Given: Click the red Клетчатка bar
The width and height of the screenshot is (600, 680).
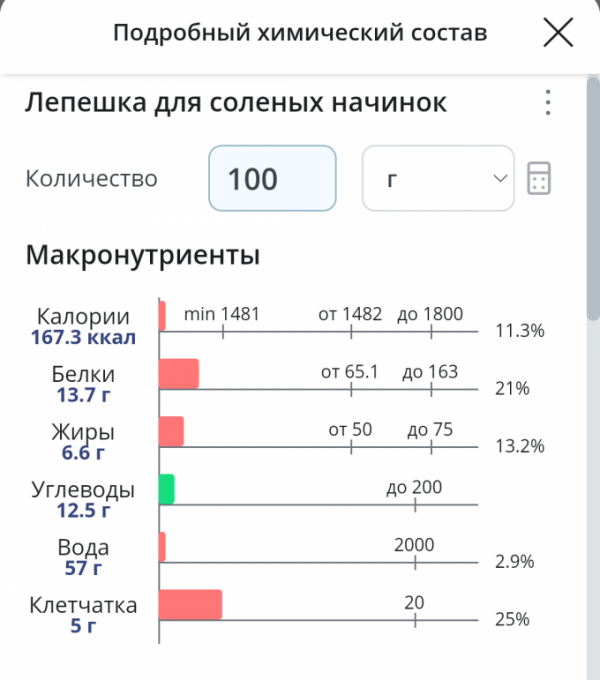Looking at the screenshot, I should click(x=190, y=605).
